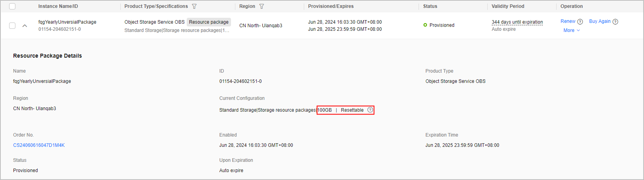644x180 pixels.
Task: Click the help icon next to Resettable
Action: [x=370, y=110]
